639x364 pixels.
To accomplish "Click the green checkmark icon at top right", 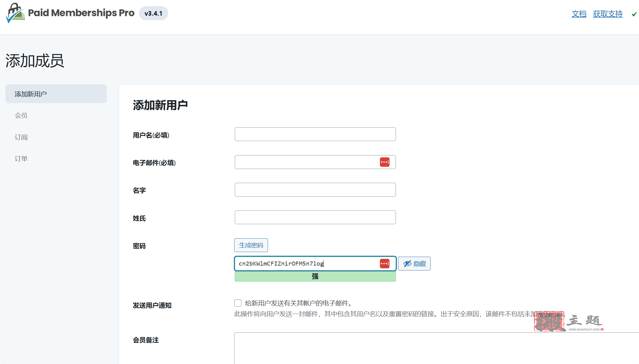I will pyautogui.click(x=634, y=14).
